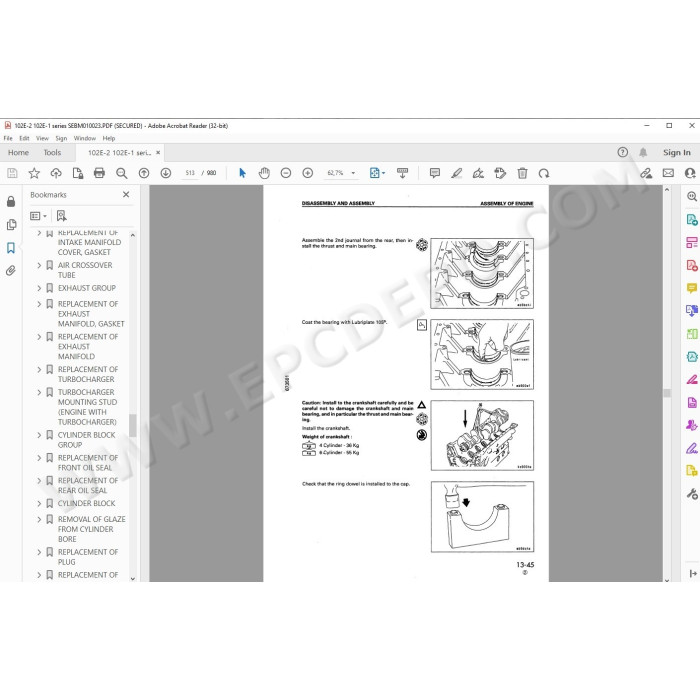Click the security lock panel icon
The height and width of the screenshot is (700, 700).
tap(11, 202)
